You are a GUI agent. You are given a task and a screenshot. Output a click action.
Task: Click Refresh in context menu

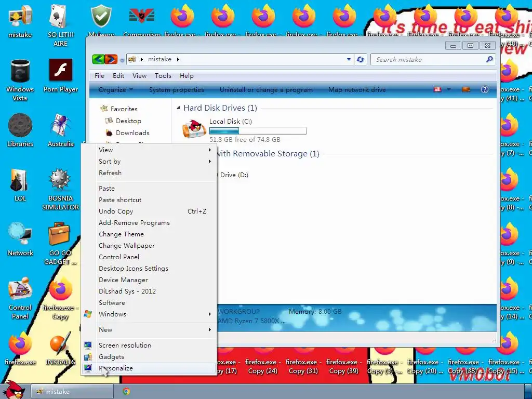pos(149,172)
